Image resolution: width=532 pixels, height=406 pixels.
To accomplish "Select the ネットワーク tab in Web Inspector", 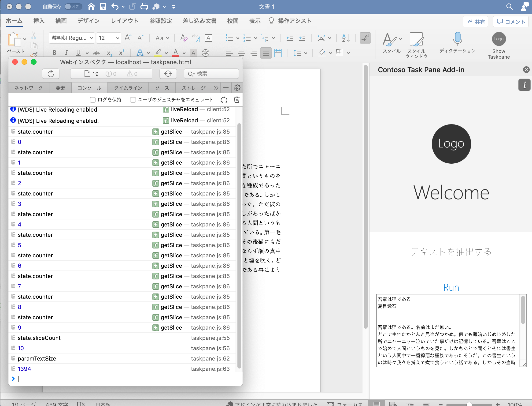I will 29,88.
